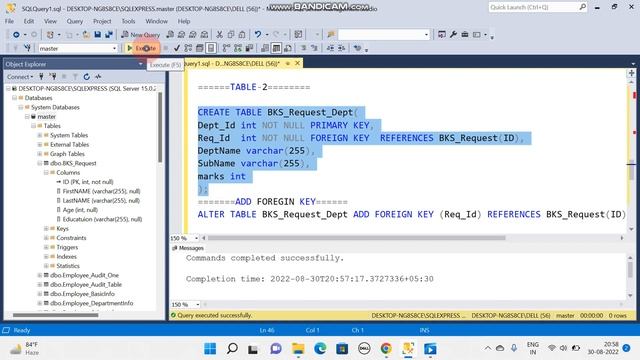Open the Project menu
The width and height of the screenshot is (640, 360).
tap(102, 21)
